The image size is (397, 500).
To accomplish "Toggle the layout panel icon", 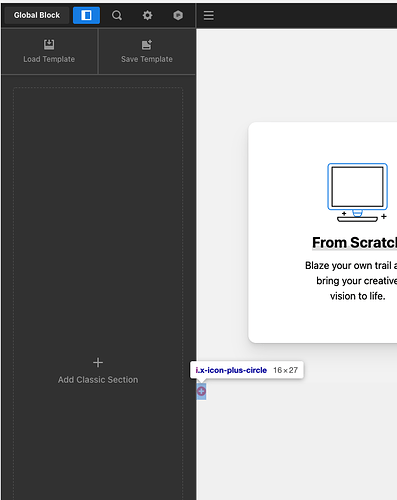I will pos(86,15).
